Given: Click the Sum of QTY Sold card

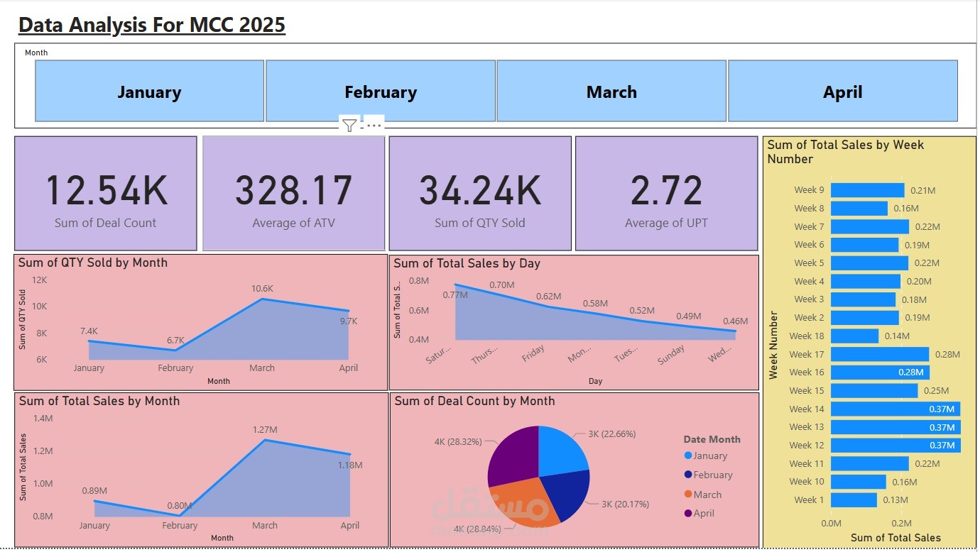Looking at the screenshot, I should pyautogui.click(x=480, y=193).
